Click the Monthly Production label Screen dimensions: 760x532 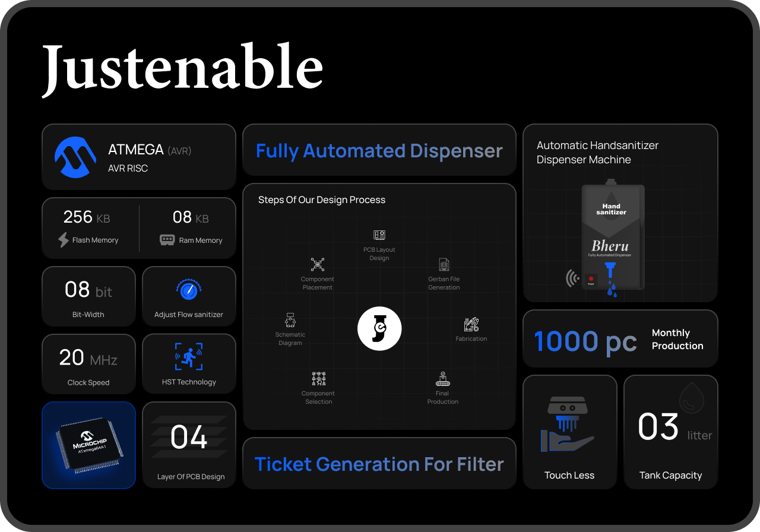click(x=677, y=339)
